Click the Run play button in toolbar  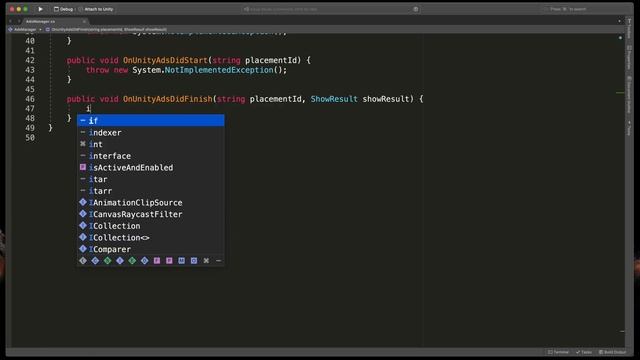point(40,9)
